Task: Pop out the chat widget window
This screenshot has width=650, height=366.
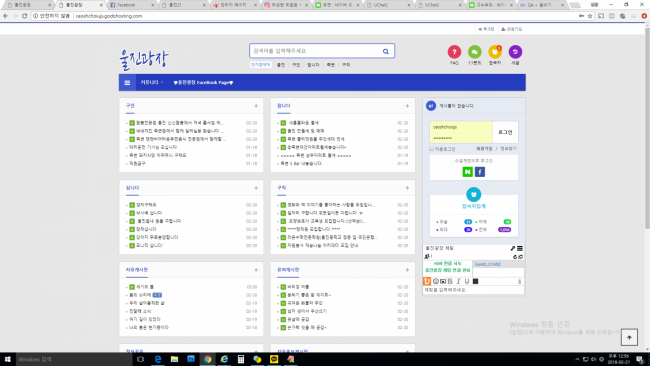Action: click(x=521, y=257)
